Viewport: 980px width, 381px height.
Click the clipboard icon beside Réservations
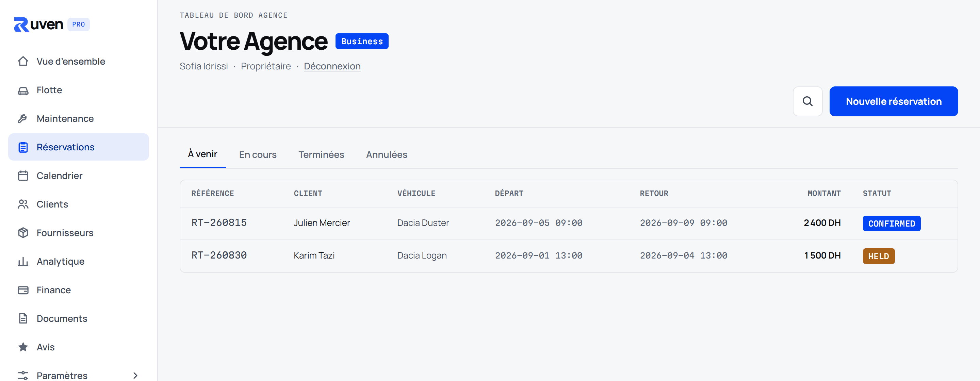(23, 147)
